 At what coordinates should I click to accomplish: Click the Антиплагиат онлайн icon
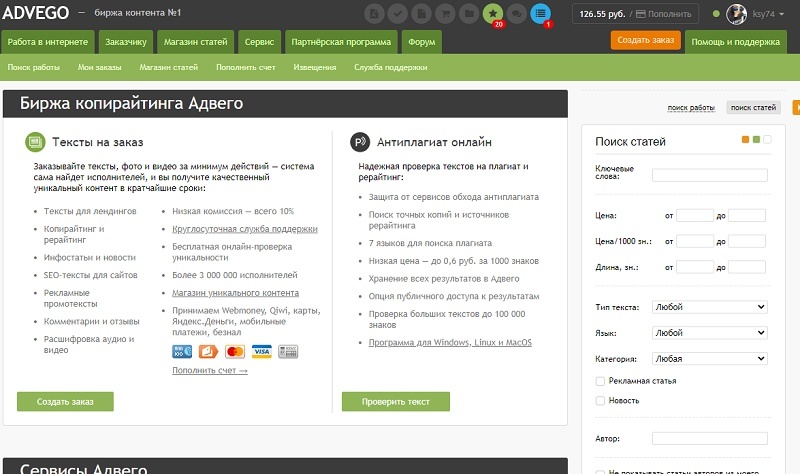[360, 142]
